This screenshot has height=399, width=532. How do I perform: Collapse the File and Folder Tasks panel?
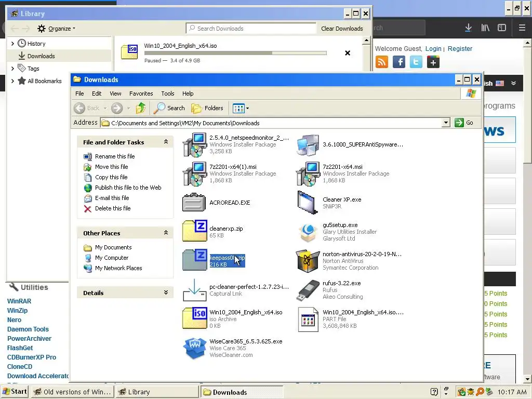[166, 142]
